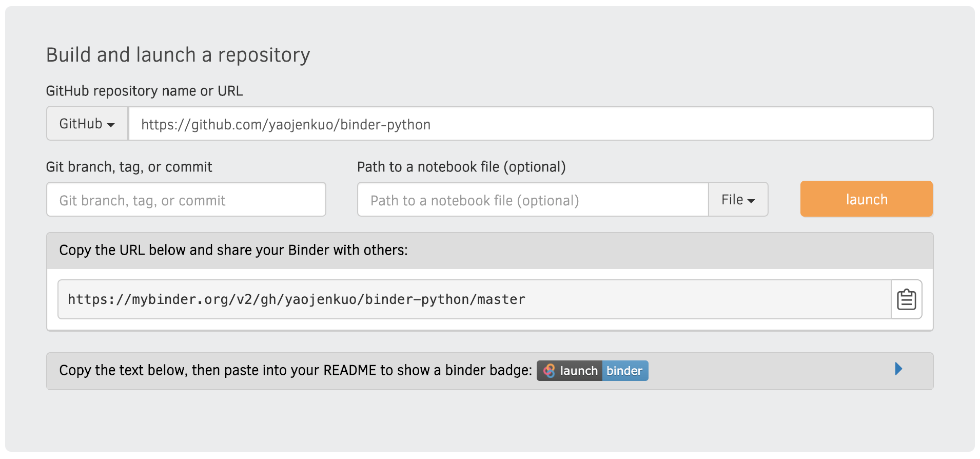
Task: Open the File type dropdown
Action: coord(738,200)
